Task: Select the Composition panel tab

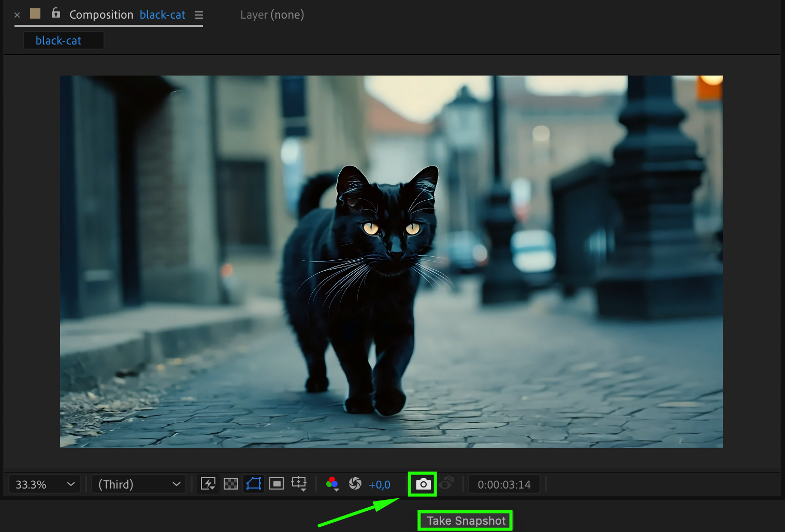Action: [101, 15]
